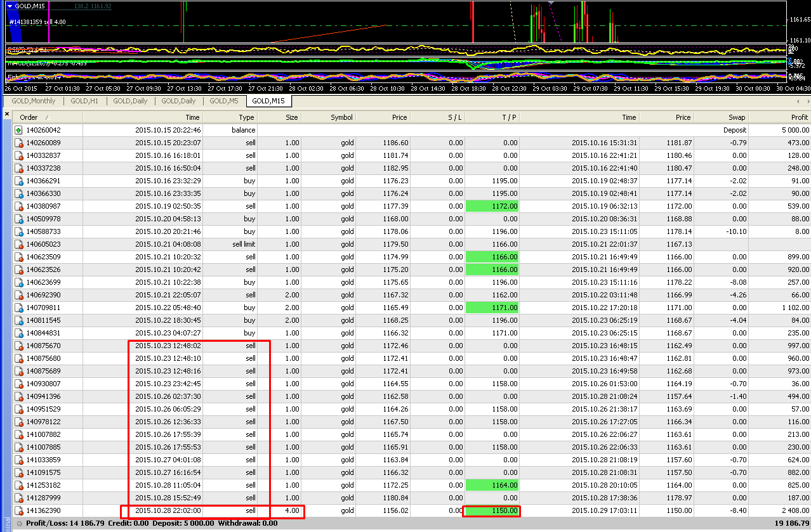Image resolution: width=811 pixels, height=532 pixels.
Task: Open the GOLD,M15 chart menu triangle
Action: click(10, 6)
